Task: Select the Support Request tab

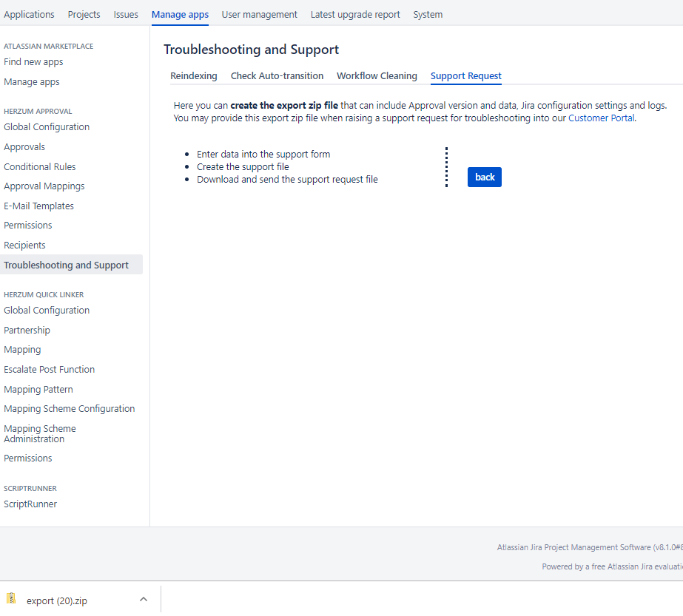Action: (x=465, y=76)
